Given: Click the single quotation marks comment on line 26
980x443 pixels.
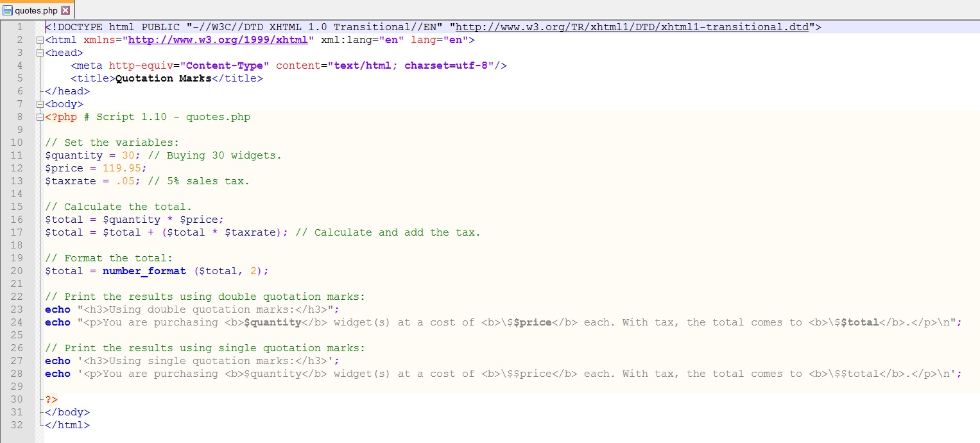Looking at the screenshot, I should coord(205,348).
